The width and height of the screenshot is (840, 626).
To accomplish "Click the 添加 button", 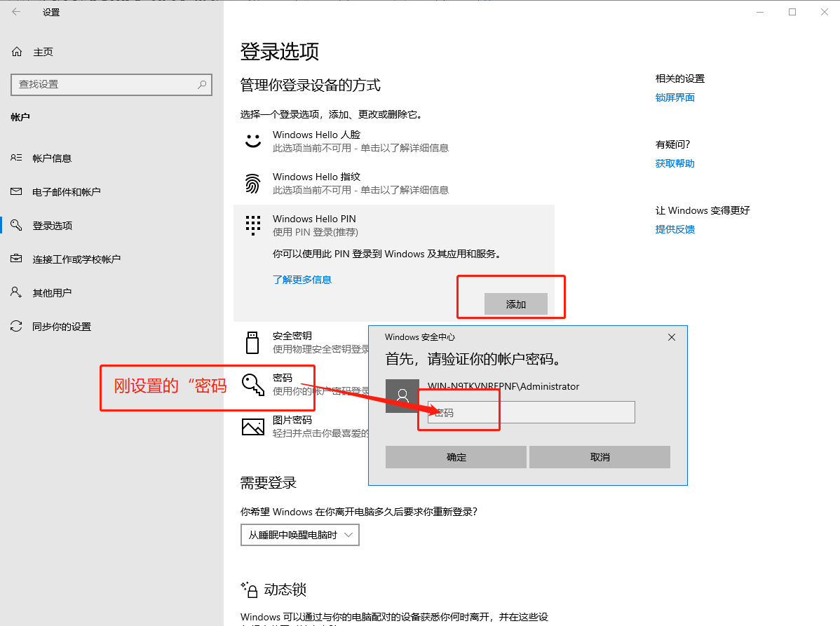I will 517,304.
